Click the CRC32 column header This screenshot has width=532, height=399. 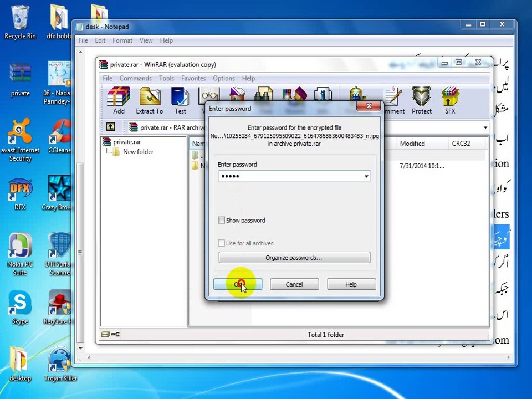[461, 144]
